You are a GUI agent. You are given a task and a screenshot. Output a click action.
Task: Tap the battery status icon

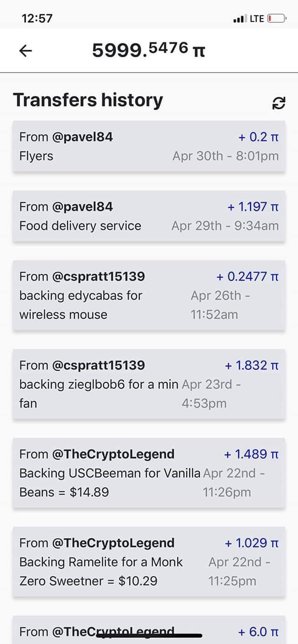tap(276, 19)
